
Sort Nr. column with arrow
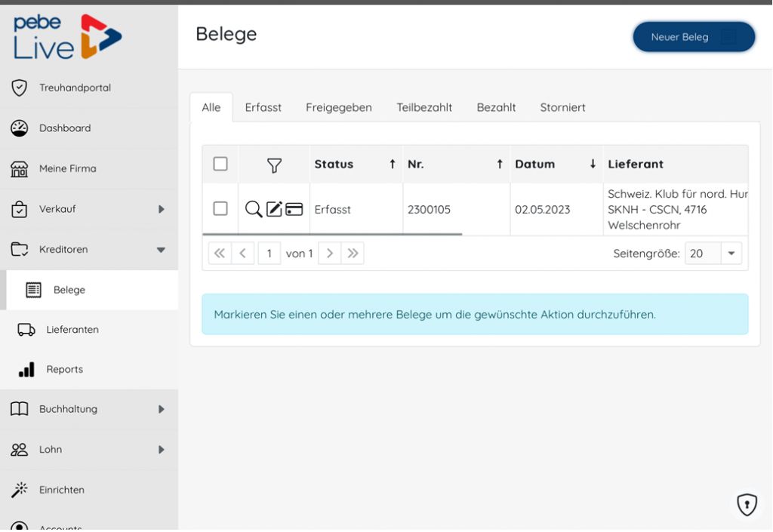click(500, 164)
